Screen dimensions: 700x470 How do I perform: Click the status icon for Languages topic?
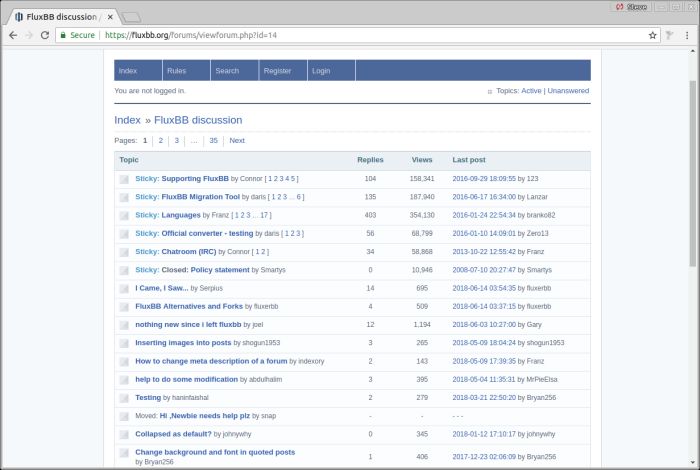pos(124,216)
